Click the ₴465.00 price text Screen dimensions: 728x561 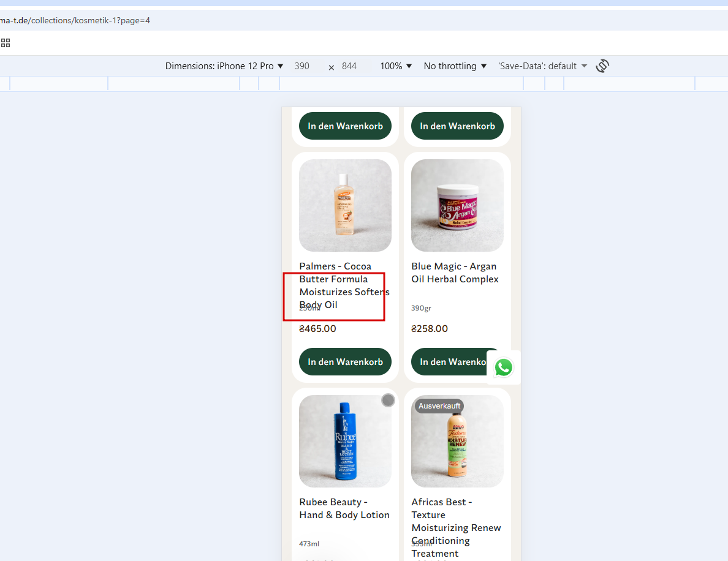(317, 328)
